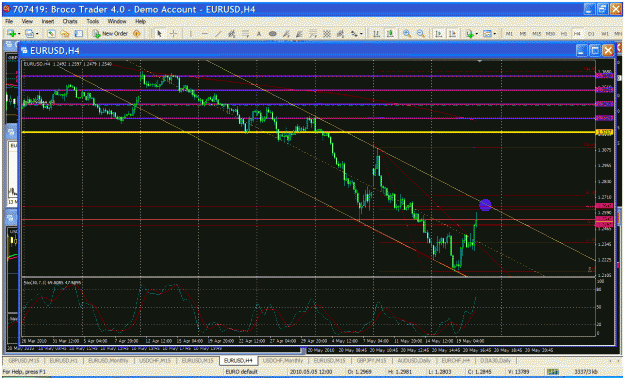This screenshot has height=378, width=625.
Task: Switch timeframe to M1
Action: pyautogui.click(x=509, y=34)
